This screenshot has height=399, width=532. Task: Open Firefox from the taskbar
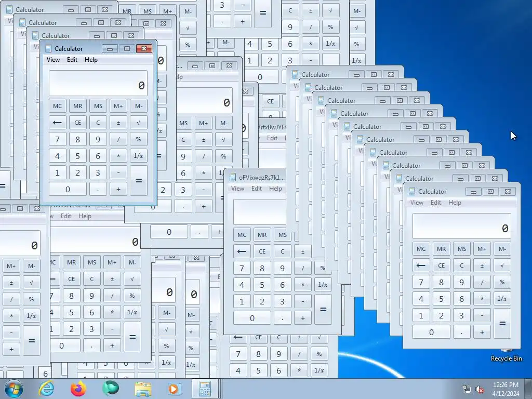(x=78, y=389)
